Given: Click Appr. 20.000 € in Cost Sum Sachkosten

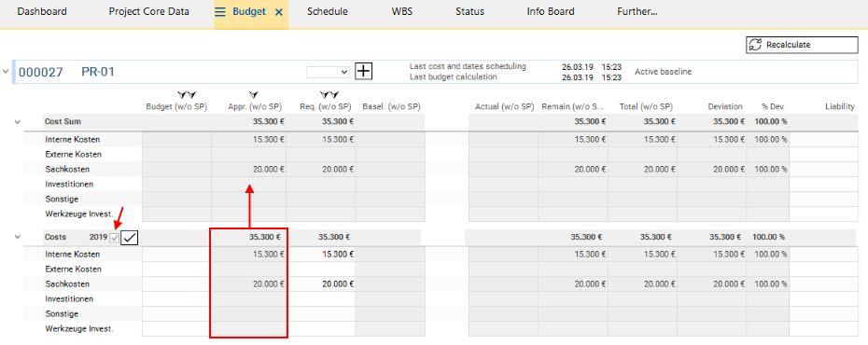Looking at the screenshot, I should (269, 169).
